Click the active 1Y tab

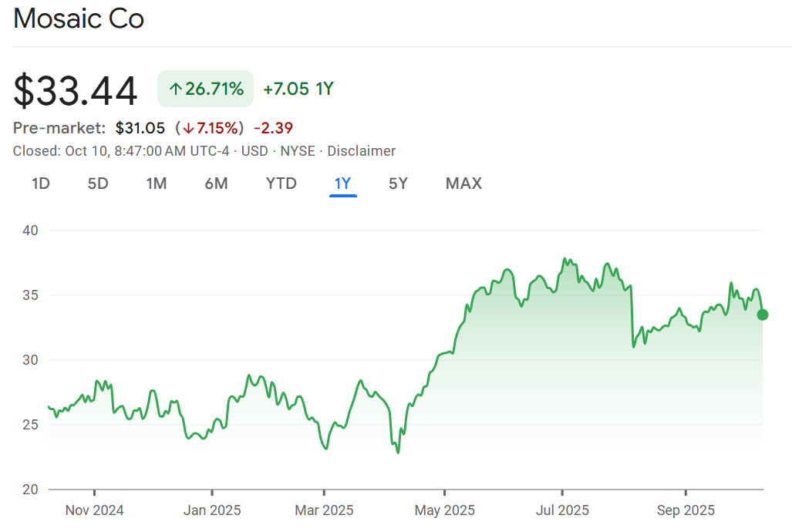coord(342,184)
